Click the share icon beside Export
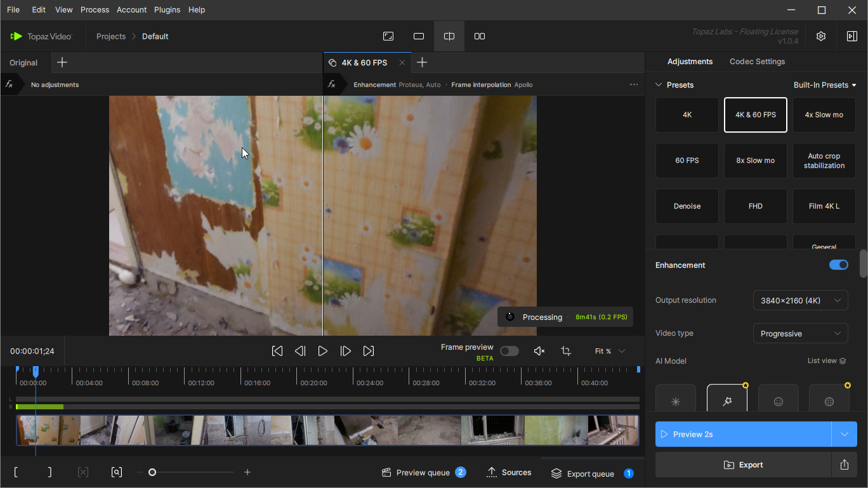 pyautogui.click(x=844, y=465)
